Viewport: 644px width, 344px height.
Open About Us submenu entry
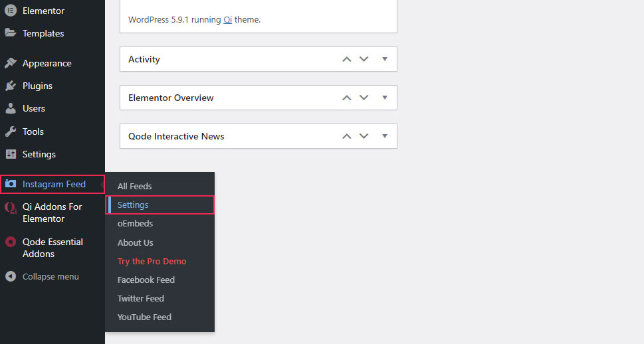click(x=135, y=242)
